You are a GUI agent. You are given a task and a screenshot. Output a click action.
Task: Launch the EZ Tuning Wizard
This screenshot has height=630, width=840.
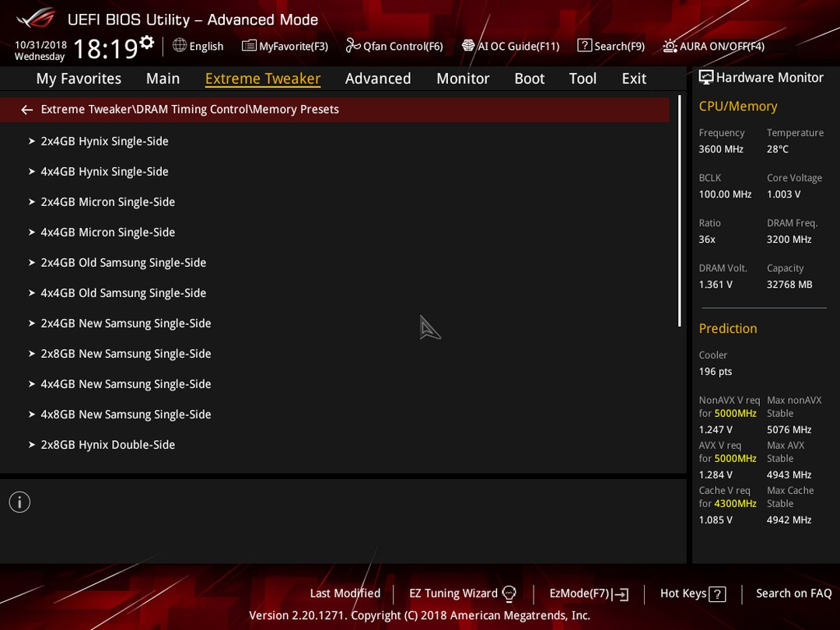(462, 593)
